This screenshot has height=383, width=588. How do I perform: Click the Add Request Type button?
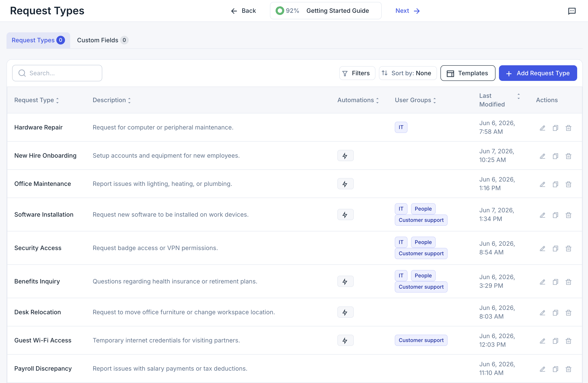point(538,73)
